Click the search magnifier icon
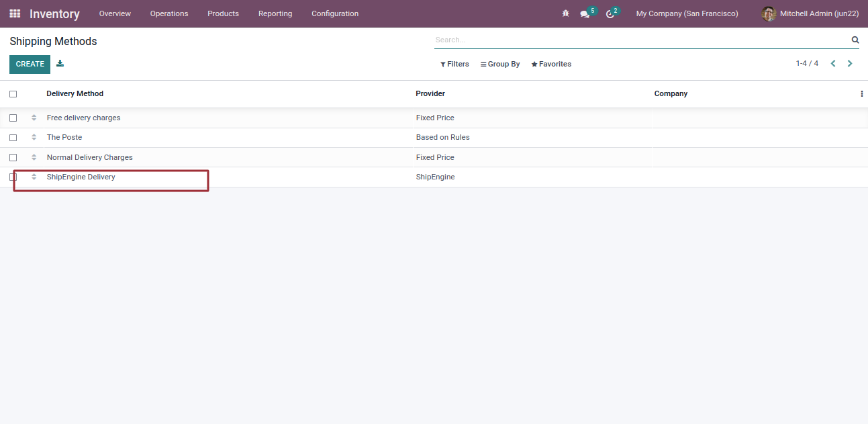The image size is (868, 424). [855, 40]
